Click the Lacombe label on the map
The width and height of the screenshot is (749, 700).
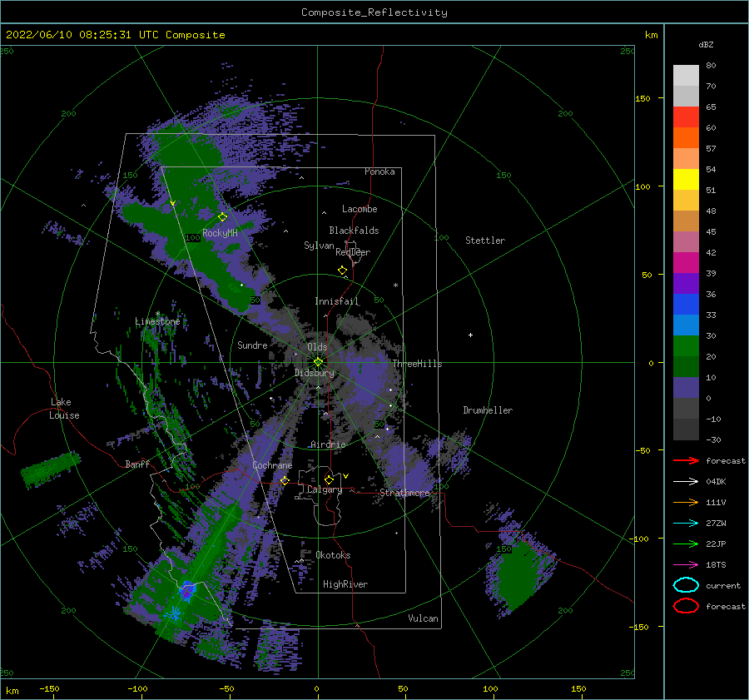point(360,209)
